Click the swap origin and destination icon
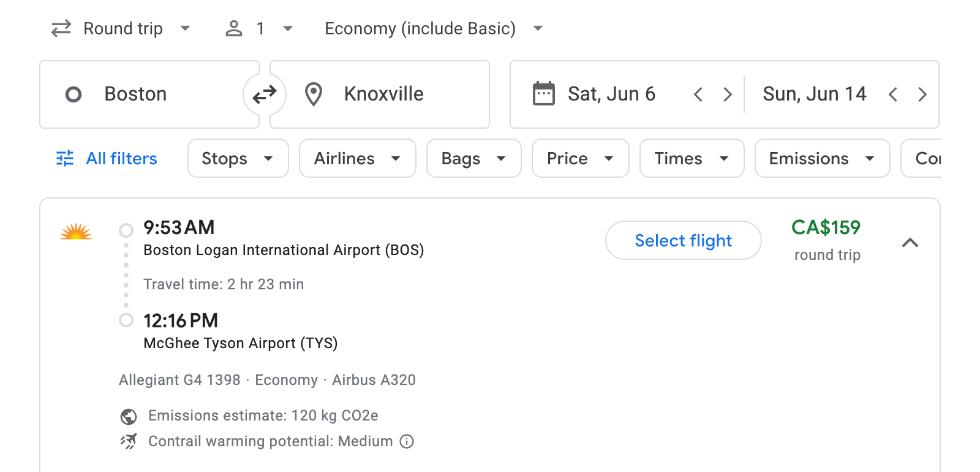 [264, 94]
